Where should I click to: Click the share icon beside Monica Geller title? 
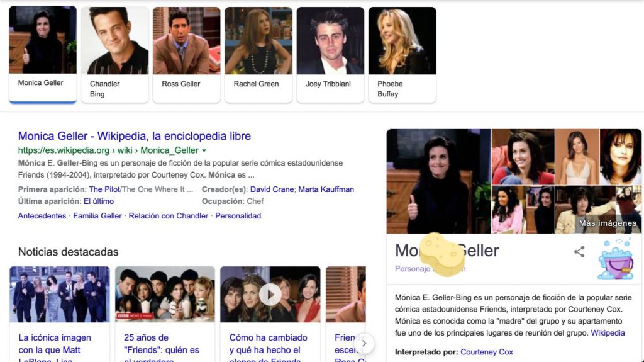pos(579,251)
